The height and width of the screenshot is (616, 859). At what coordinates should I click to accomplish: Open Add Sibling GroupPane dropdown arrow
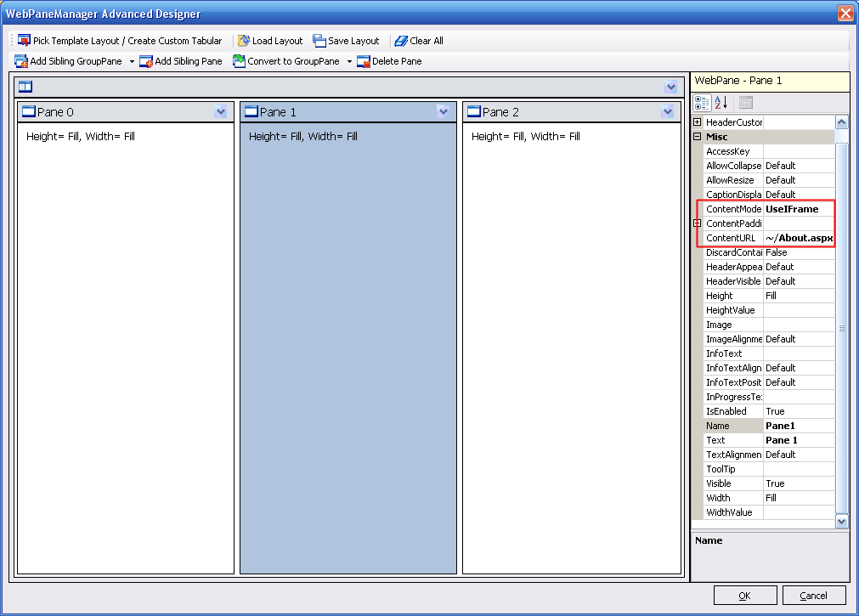[x=132, y=62]
